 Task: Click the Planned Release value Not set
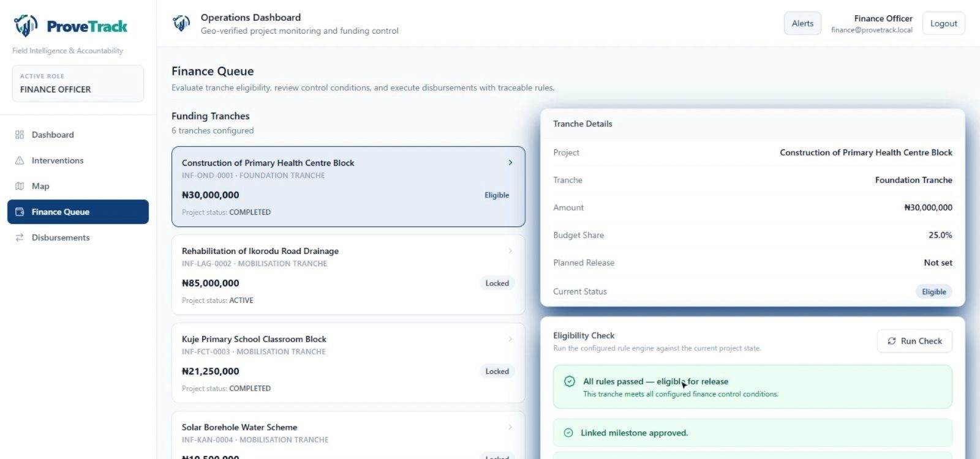coord(938,263)
